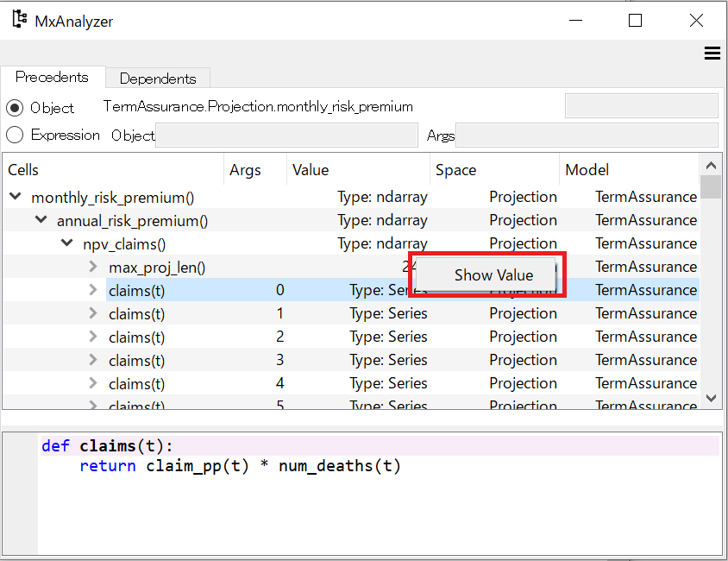Switch to the Precedents tab

(x=52, y=78)
